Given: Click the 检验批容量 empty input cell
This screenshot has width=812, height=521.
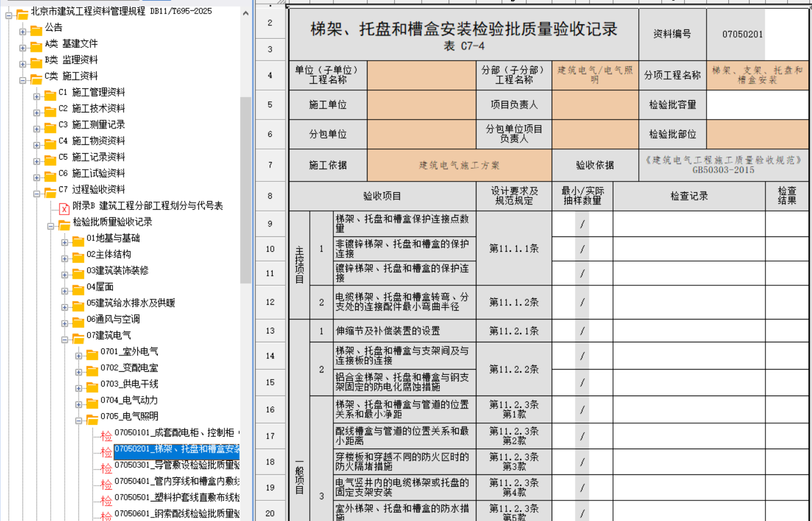Looking at the screenshot, I should click(x=757, y=105).
